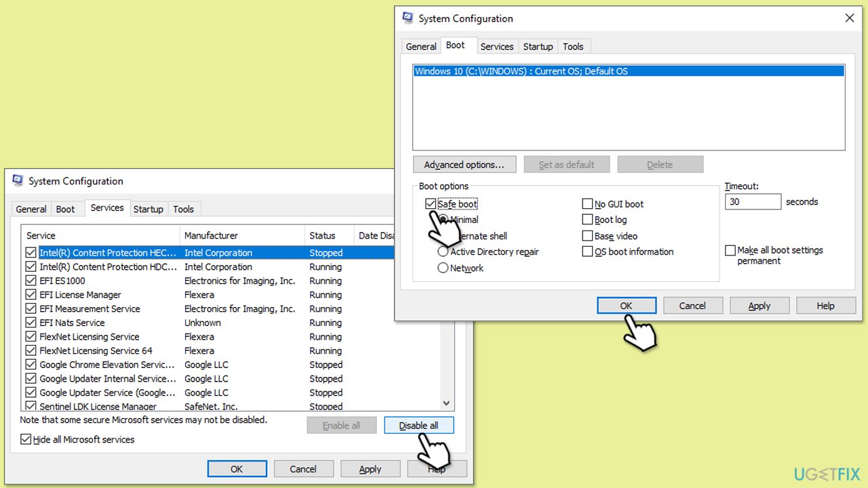Enable OS boot information checkbox
The image size is (868, 488).
click(x=588, y=251)
